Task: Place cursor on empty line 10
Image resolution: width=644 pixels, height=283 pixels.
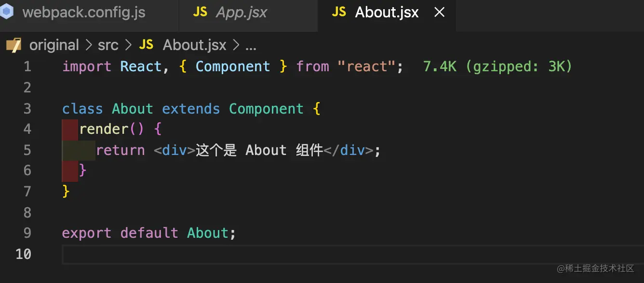Action: point(353,254)
